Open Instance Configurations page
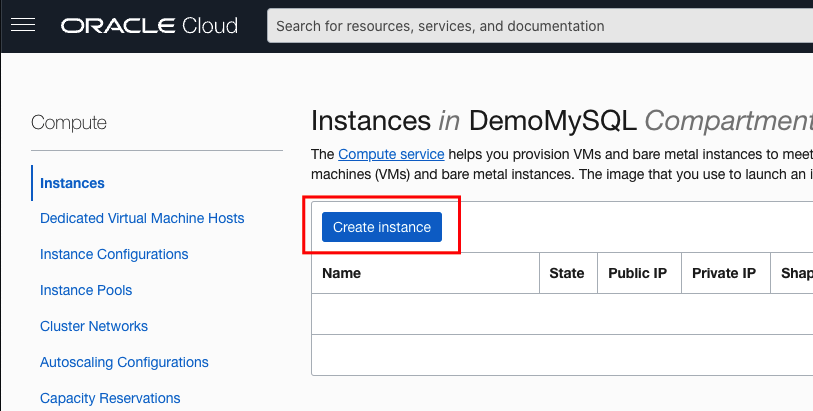This screenshot has width=813, height=411. click(x=114, y=254)
